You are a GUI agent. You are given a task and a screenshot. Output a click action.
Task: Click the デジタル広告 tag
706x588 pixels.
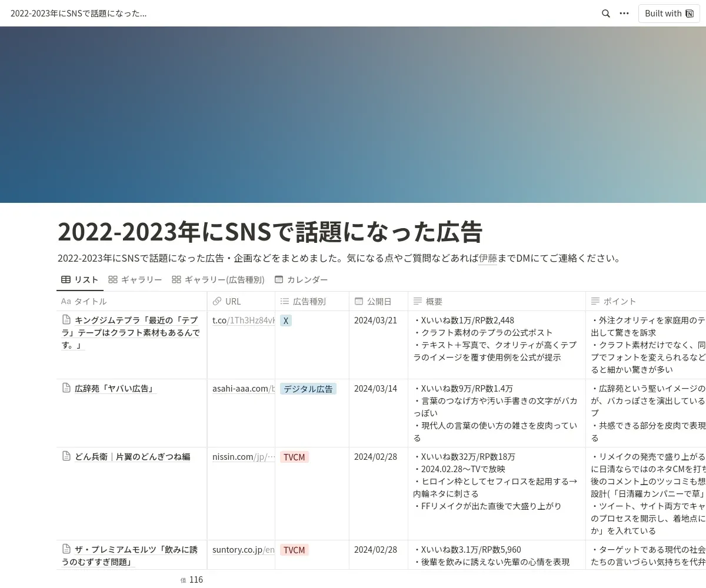308,389
